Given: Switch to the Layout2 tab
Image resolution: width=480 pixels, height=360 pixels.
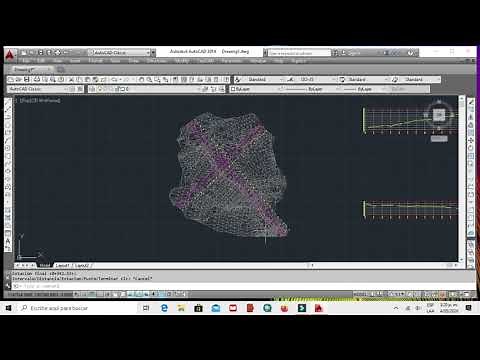Looking at the screenshot, I should coord(82,265).
